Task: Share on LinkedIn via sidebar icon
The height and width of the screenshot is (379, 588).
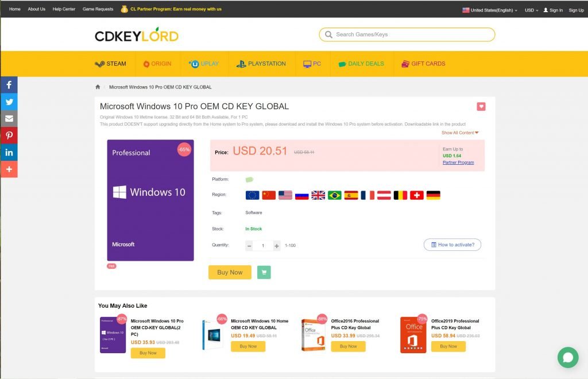Action: (x=9, y=153)
